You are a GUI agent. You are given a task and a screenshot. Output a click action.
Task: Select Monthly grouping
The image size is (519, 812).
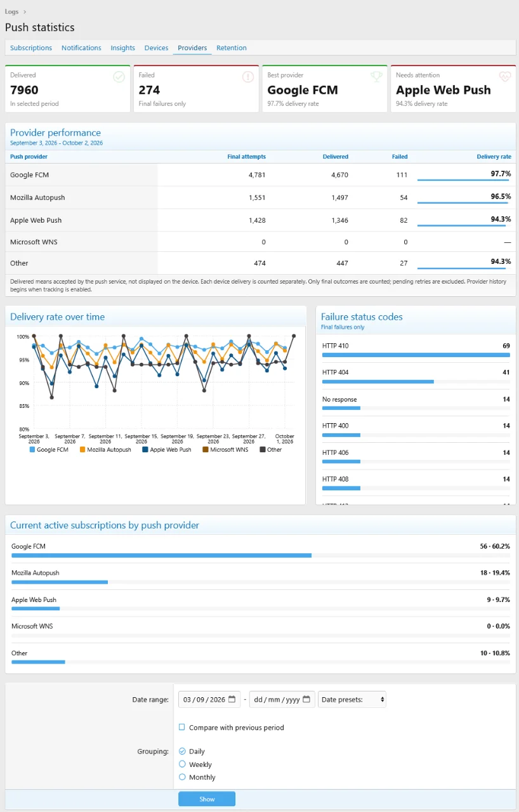pos(182,777)
